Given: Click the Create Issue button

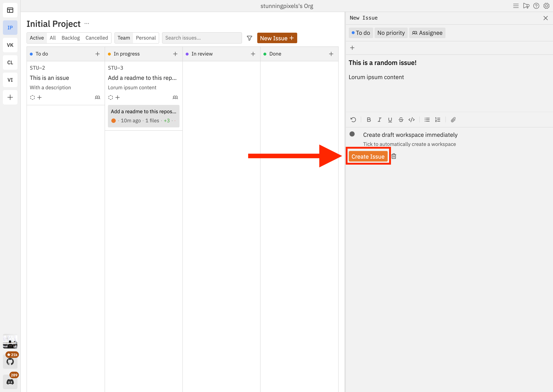Looking at the screenshot, I should [x=368, y=156].
